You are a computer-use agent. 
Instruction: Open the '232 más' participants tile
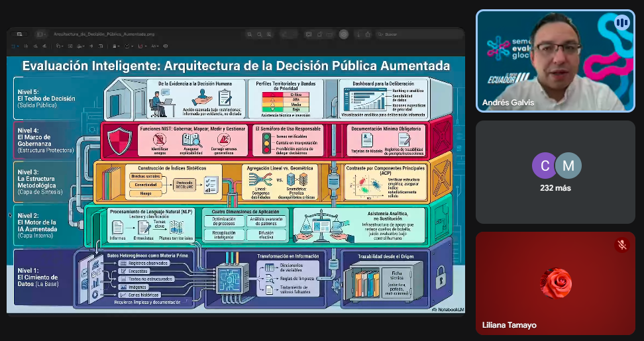555,172
